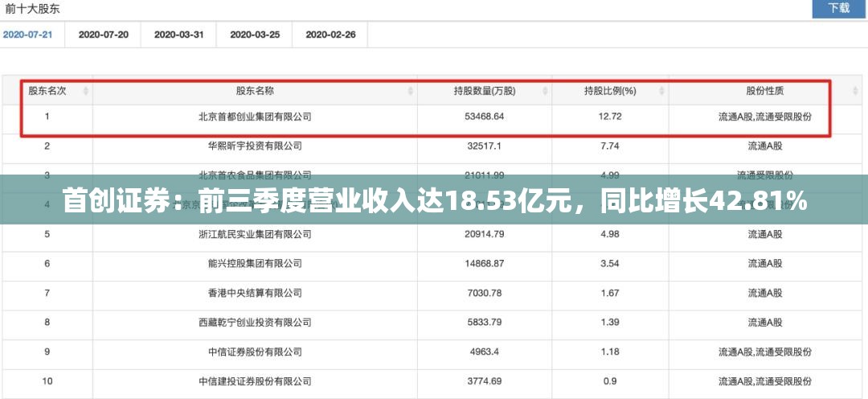Click the 下载 download button

838,8
